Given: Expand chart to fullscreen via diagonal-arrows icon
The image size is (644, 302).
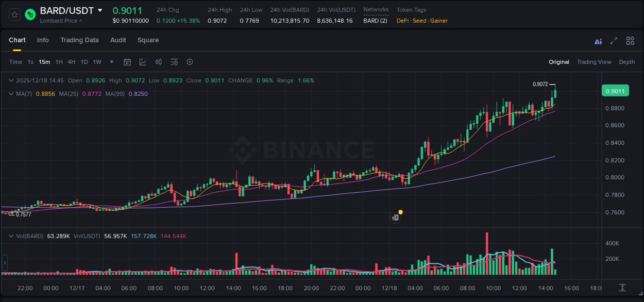Looking at the screenshot, I should pos(614,40).
